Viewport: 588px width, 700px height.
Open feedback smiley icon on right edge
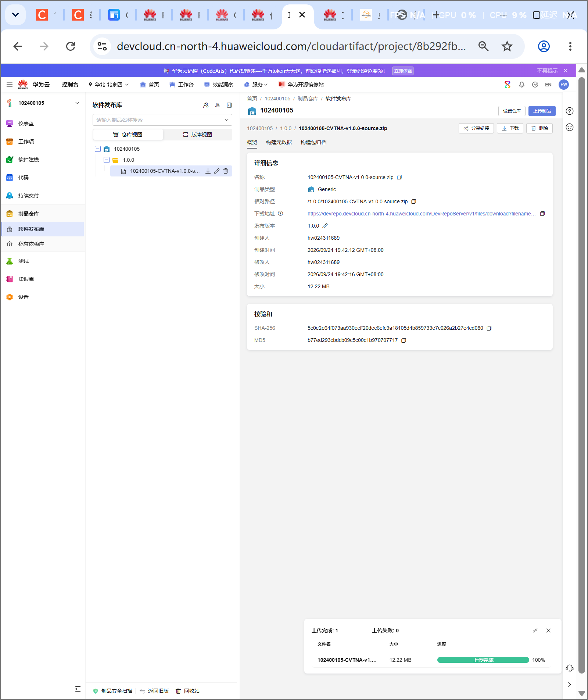pos(570,127)
